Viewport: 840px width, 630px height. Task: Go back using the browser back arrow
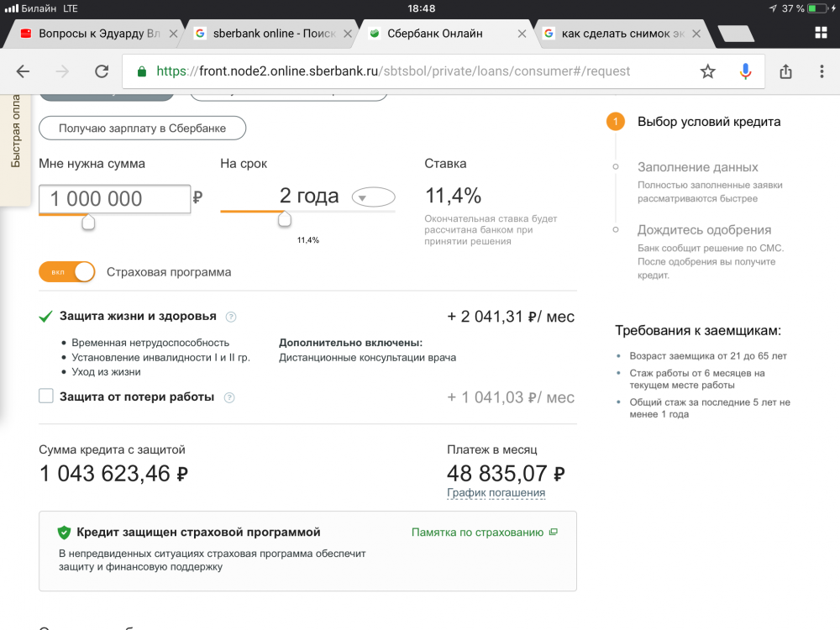coord(23,71)
